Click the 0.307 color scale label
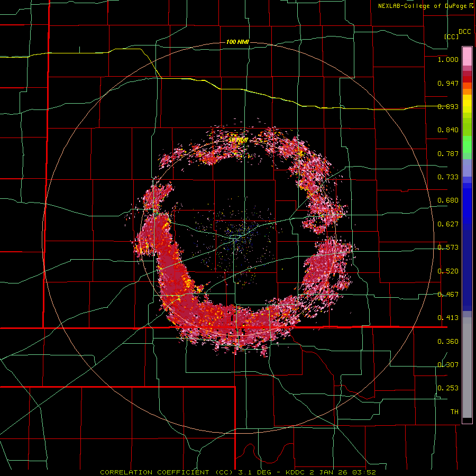 [x=448, y=364]
